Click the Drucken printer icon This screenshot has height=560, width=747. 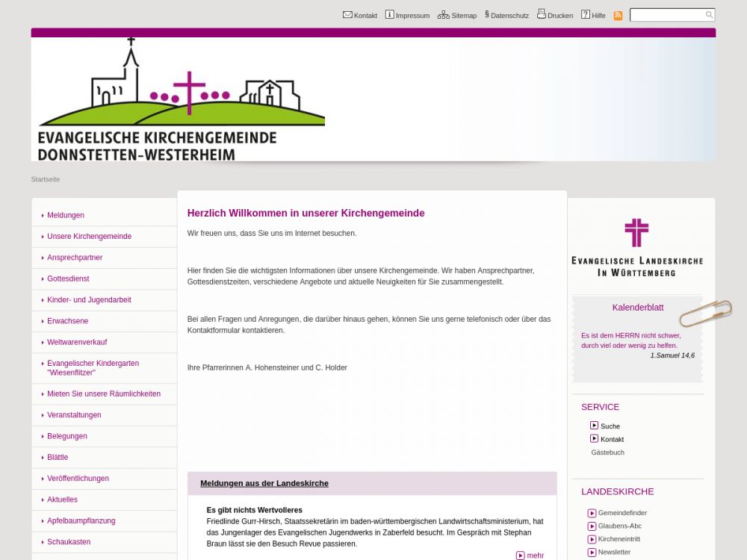point(542,14)
